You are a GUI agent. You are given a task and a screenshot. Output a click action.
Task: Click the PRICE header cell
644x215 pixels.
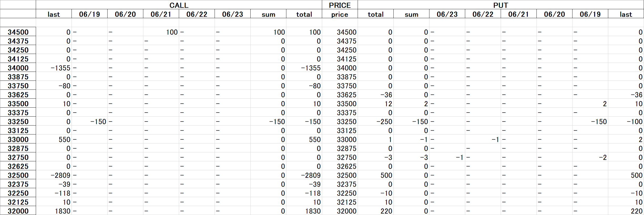pyautogui.click(x=340, y=5)
